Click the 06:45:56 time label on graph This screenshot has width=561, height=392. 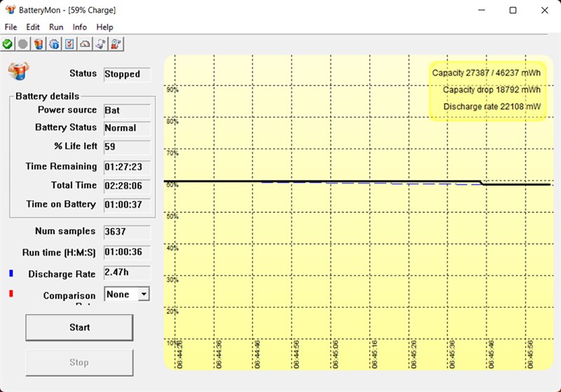tap(530, 354)
